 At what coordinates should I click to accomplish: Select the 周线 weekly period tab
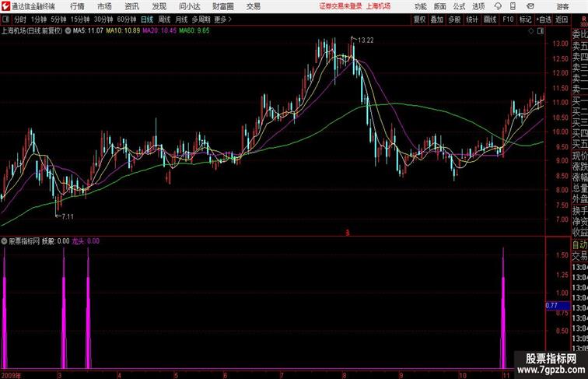(164, 19)
